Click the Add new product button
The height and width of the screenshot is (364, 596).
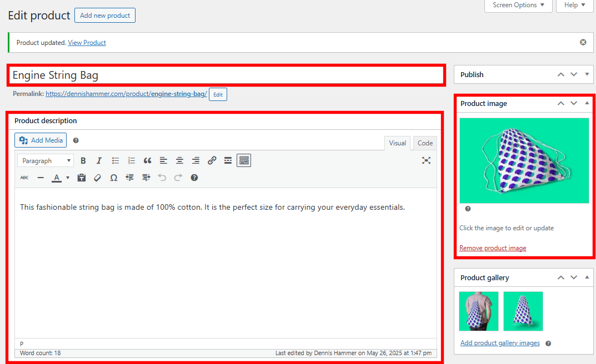(104, 15)
